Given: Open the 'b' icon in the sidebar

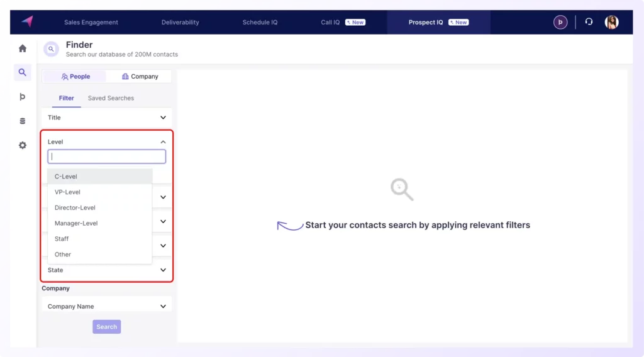Looking at the screenshot, I should (x=23, y=96).
